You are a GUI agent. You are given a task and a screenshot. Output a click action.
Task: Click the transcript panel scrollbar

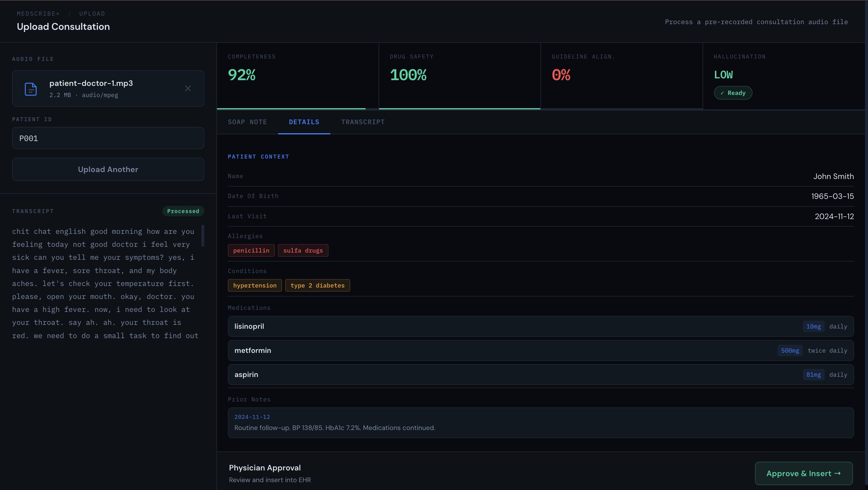point(203,236)
